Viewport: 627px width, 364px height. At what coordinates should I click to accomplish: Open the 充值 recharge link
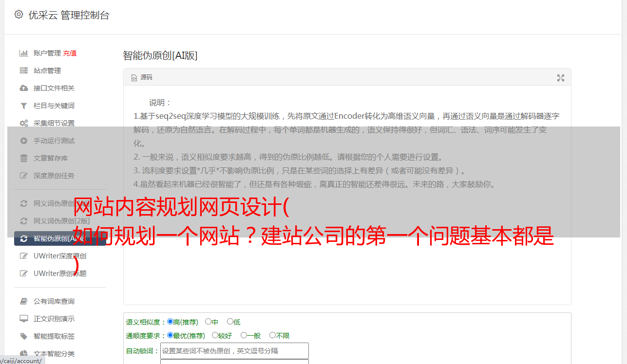pos(70,53)
